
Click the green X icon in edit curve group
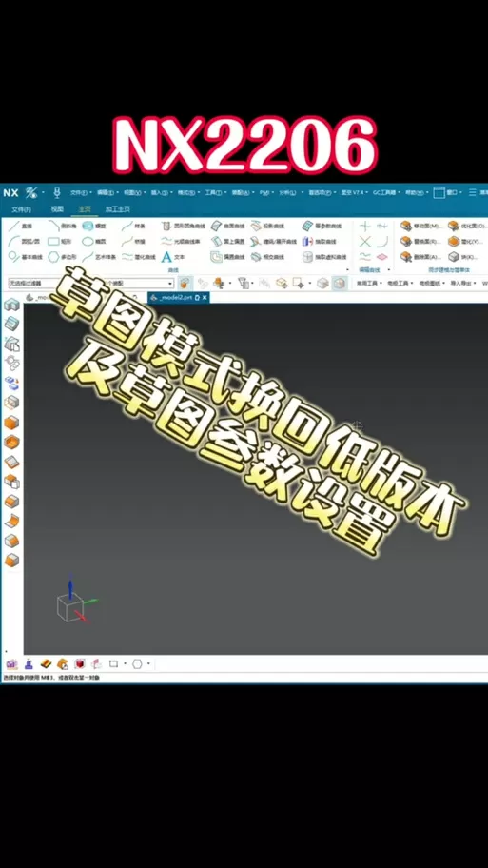point(364,242)
